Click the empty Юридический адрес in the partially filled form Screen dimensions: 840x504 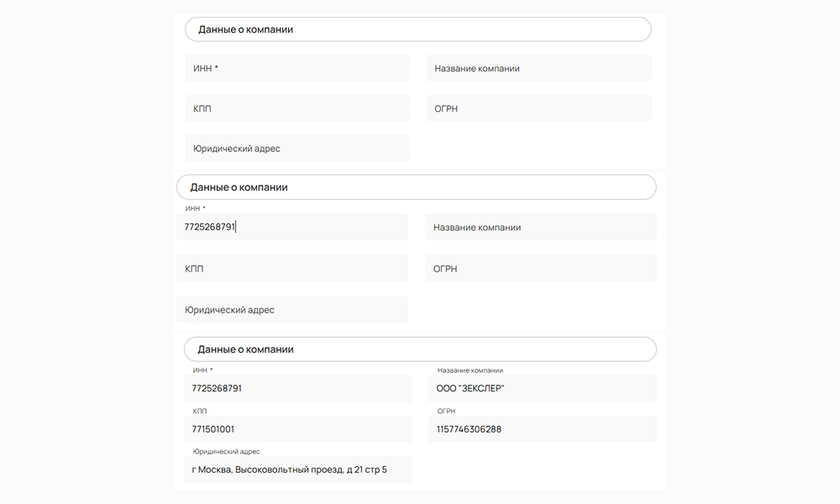coord(291,309)
